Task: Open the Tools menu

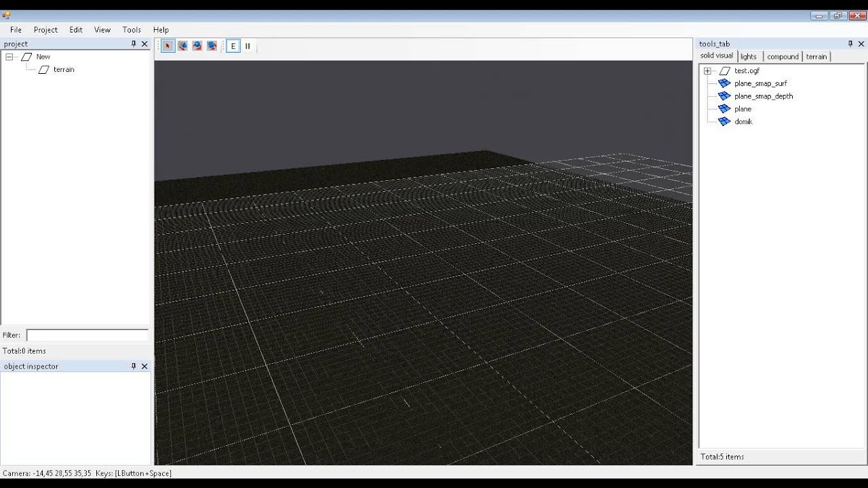Action: coord(132,30)
